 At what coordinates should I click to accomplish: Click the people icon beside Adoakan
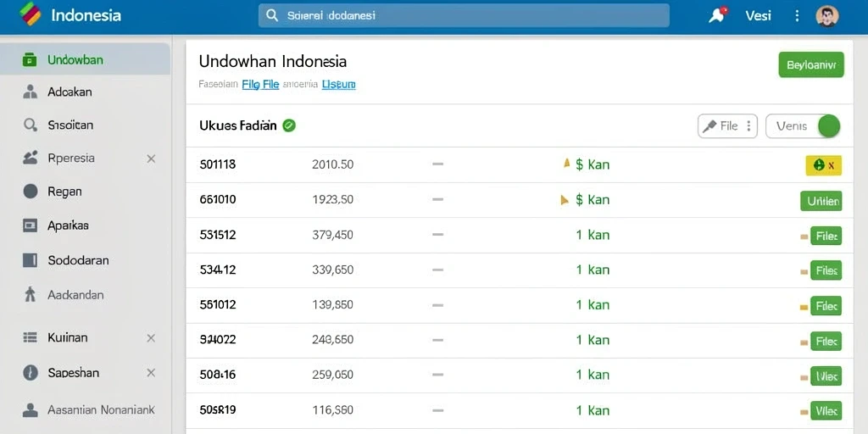[30, 92]
